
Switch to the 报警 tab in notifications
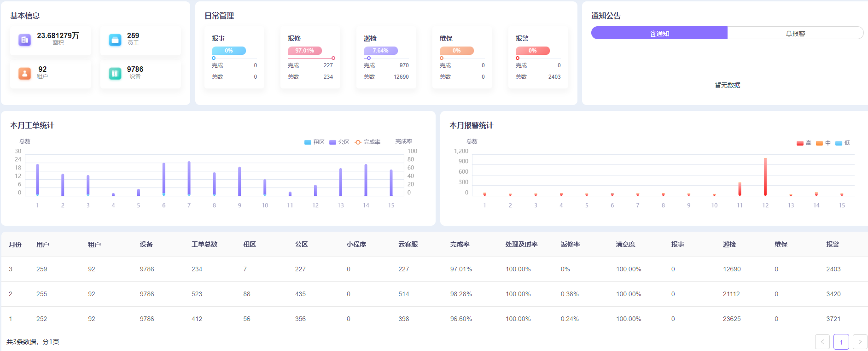click(x=795, y=33)
